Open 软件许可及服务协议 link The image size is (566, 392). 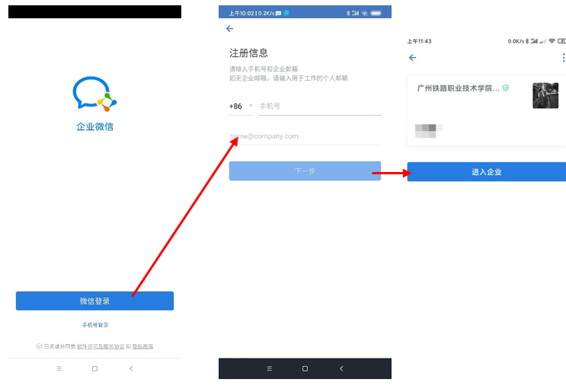(101, 346)
